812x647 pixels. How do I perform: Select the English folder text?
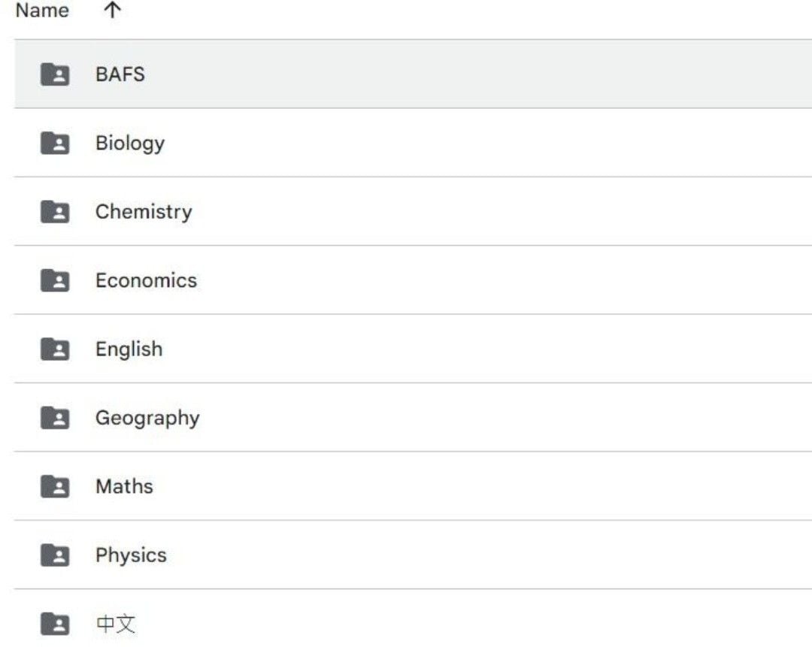[129, 349]
